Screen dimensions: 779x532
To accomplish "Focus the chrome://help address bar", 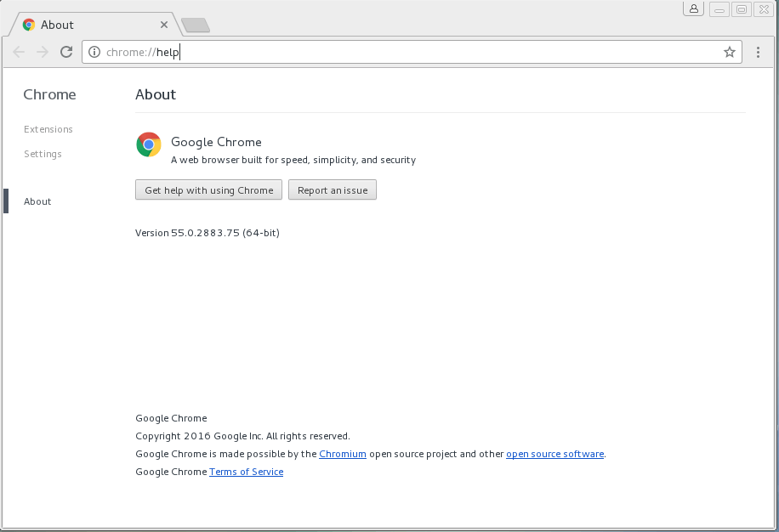I will [x=408, y=52].
